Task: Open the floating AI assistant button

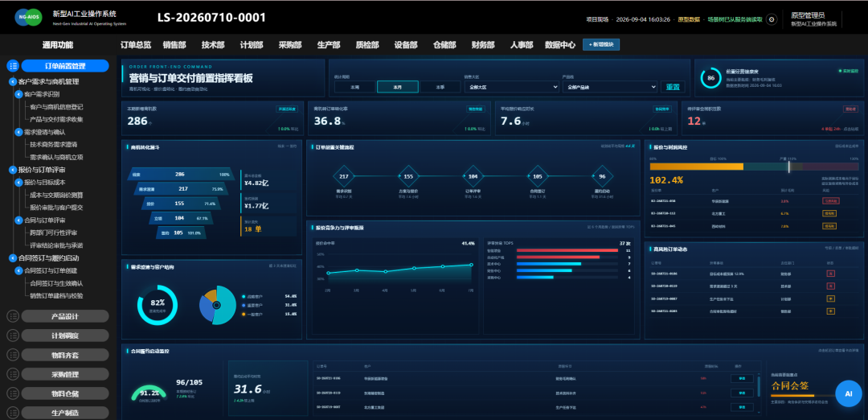Action: [x=848, y=393]
